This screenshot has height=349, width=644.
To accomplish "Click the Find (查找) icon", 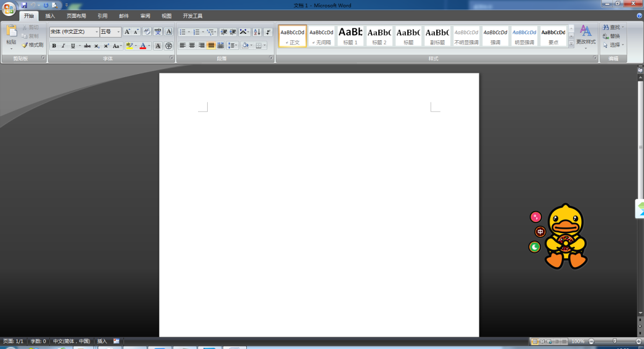I will 612,27.
